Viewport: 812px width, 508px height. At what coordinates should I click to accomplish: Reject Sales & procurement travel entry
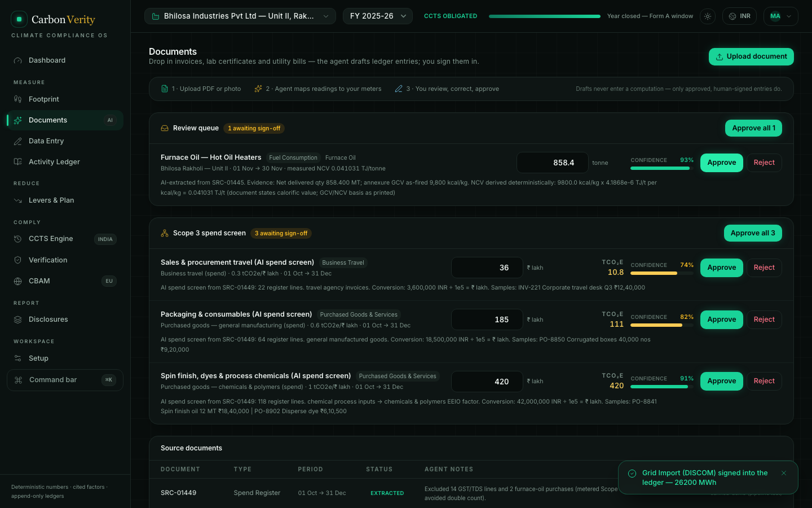[764, 268]
